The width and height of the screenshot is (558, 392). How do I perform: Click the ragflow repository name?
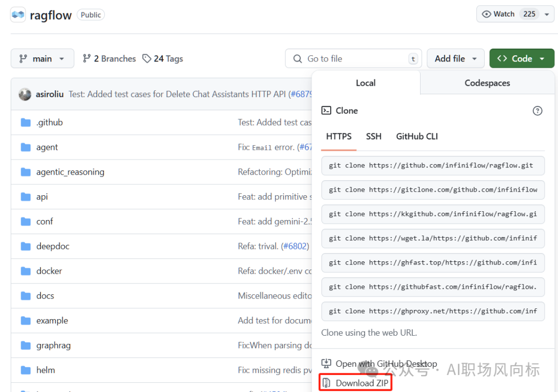coord(51,15)
